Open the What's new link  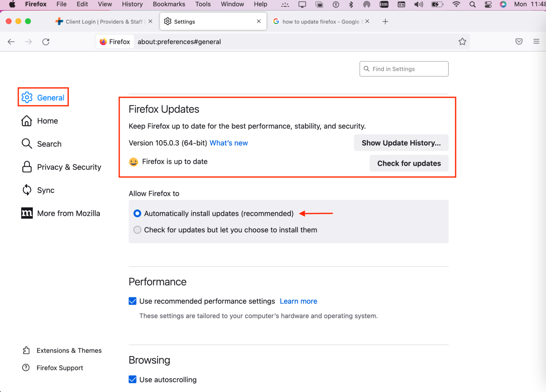228,143
